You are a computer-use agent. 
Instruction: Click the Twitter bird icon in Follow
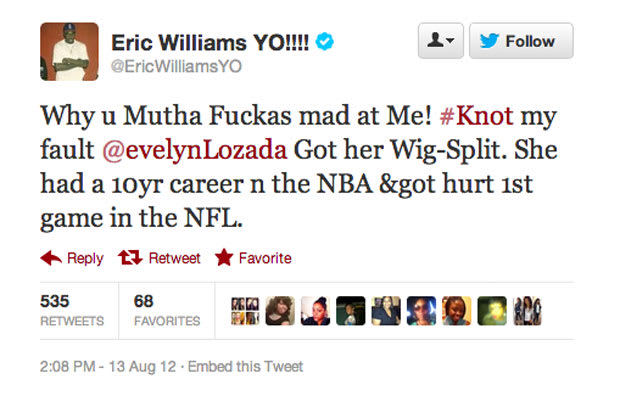point(489,41)
